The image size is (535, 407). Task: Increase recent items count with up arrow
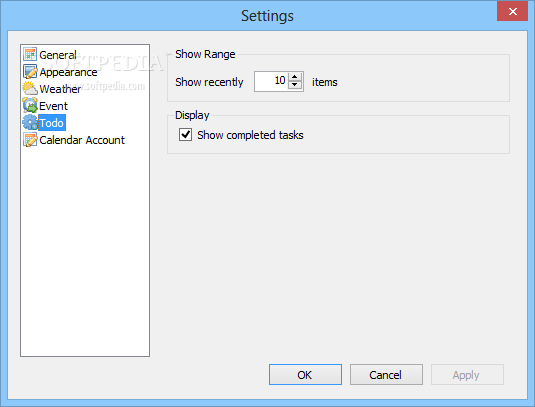(295, 77)
